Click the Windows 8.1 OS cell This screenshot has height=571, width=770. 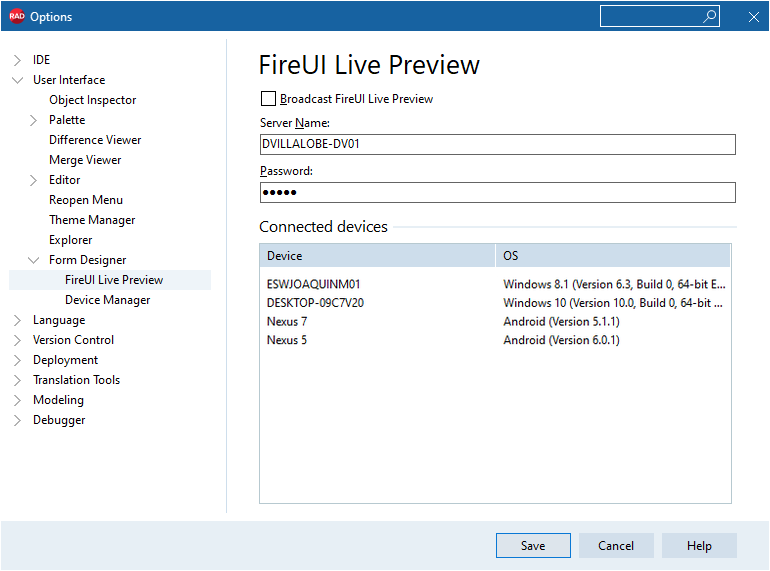point(614,284)
